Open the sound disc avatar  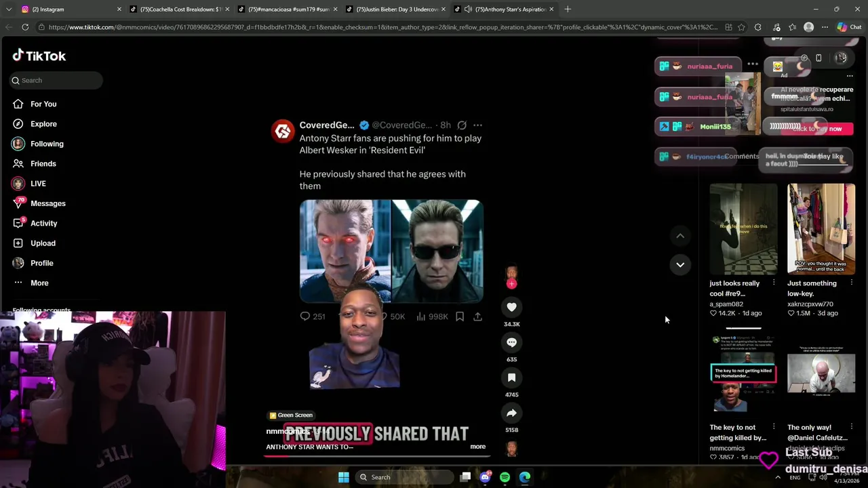click(511, 449)
